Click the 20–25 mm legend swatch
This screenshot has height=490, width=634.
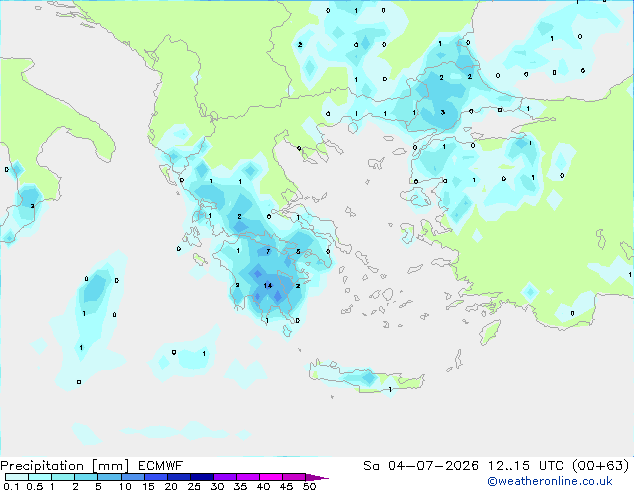(179, 477)
